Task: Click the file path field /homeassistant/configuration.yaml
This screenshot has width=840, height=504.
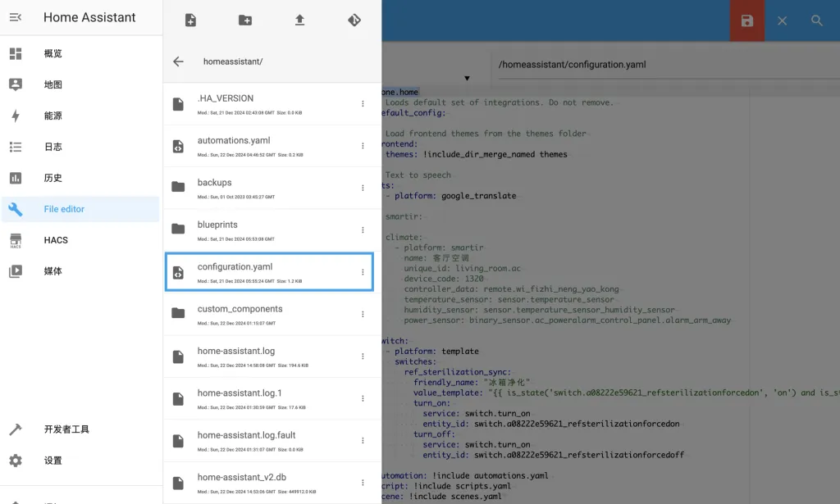Action: [669, 65]
